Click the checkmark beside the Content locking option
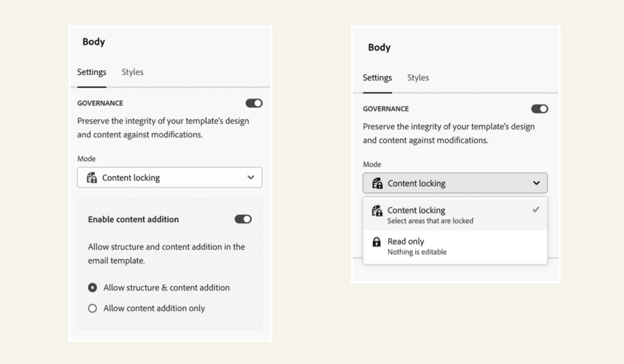Viewport: 624px width, 364px height. (535, 210)
